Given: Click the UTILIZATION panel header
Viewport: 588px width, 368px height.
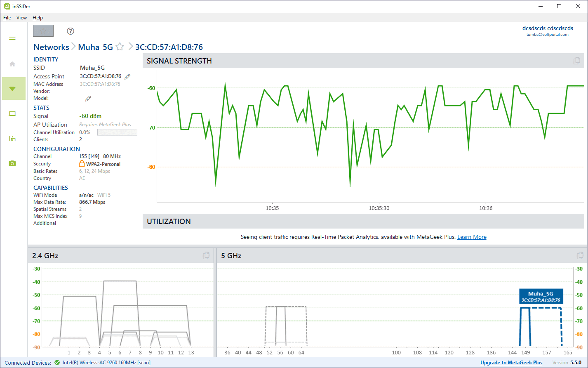Looking at the screenshot, I should pyautogui.click(x=363, y=221).
